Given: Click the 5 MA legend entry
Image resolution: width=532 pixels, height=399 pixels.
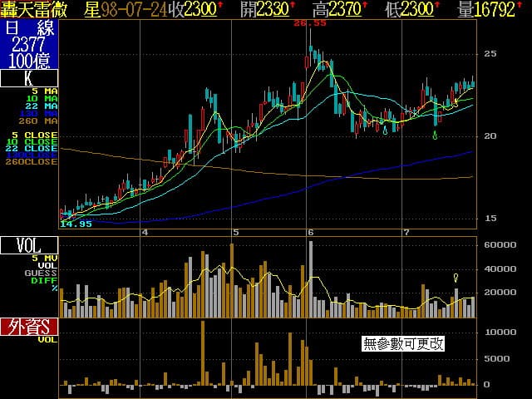Looking at the screenshot, I should coord(45,91).
